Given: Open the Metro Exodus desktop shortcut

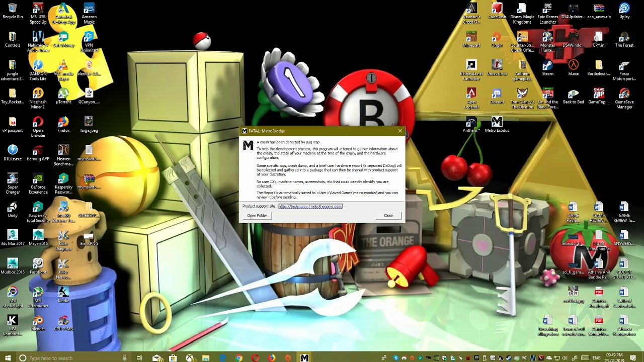Looking at the screenshot, I should (497, 125).
